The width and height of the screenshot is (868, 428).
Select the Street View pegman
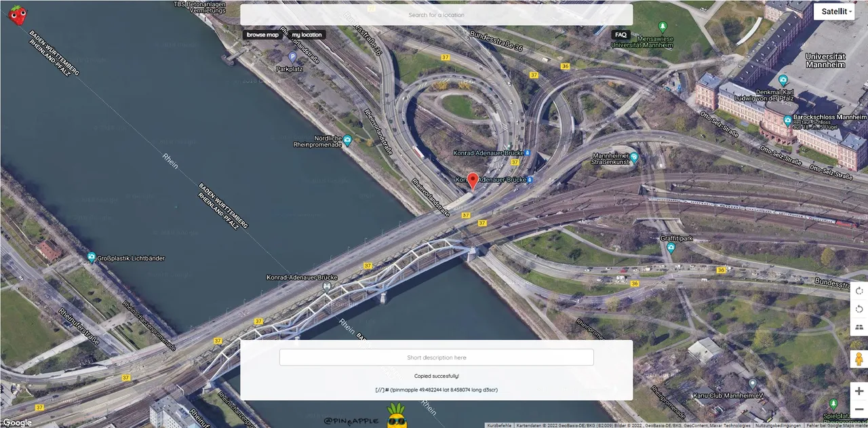pyautogui.click(x=859, y=358)
